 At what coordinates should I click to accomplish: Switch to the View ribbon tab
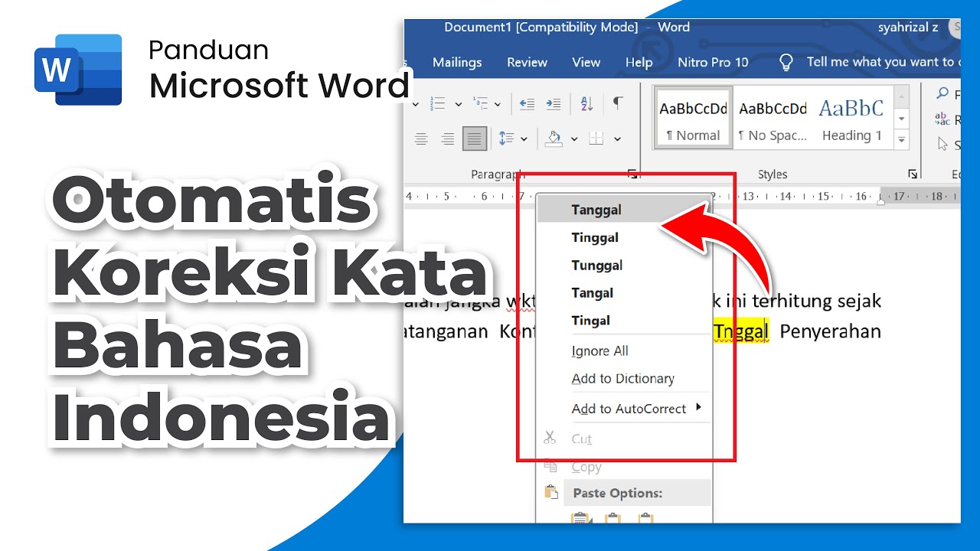586,62
